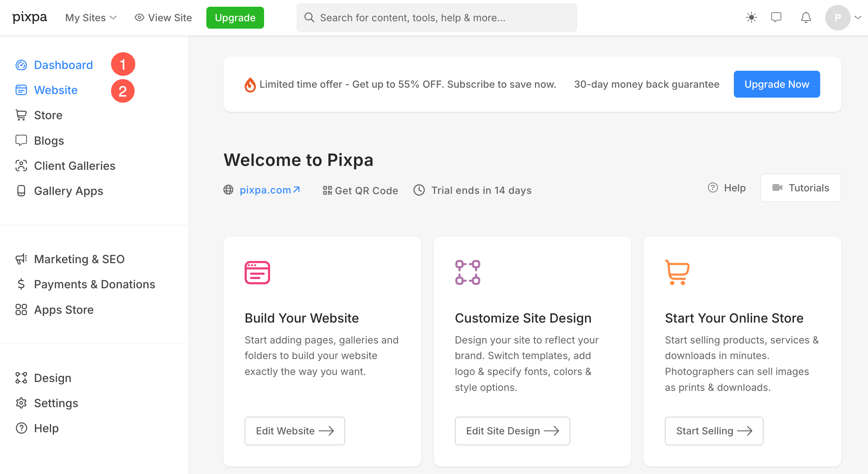Click the Marketing & SEO megaphone icon
This screenshot has height=474, width=868.
[21, 259]
